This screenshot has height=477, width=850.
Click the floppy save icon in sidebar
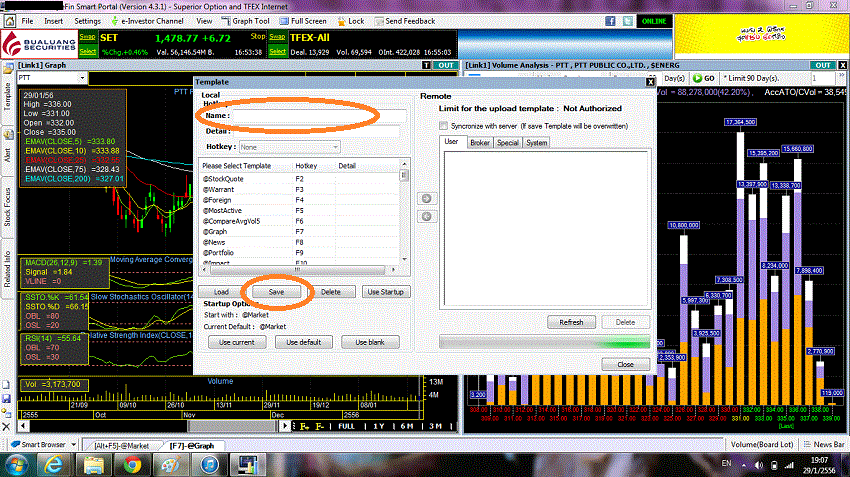(x=6, y=399)
